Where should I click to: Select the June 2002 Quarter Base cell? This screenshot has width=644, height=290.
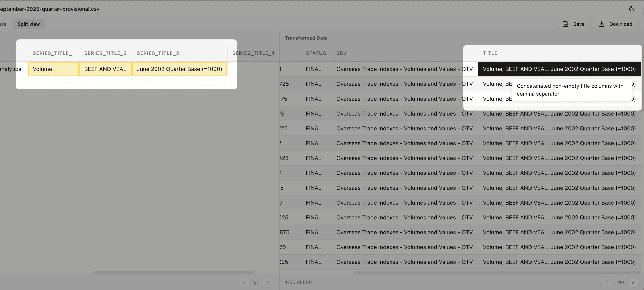179,69
